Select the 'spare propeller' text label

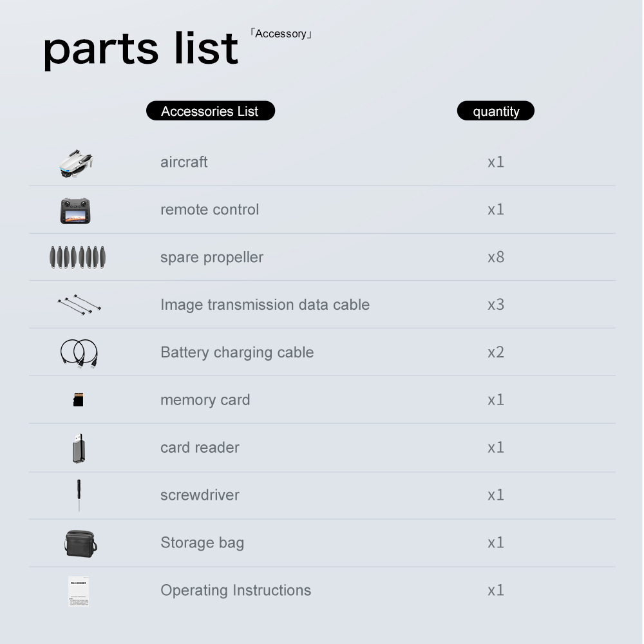tap(212, 257)
